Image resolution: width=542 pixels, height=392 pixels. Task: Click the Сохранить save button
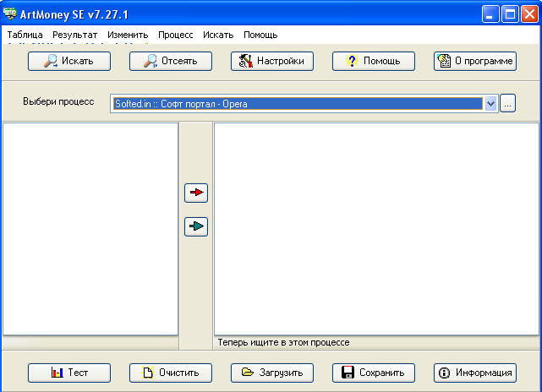[x=374, y=373]
